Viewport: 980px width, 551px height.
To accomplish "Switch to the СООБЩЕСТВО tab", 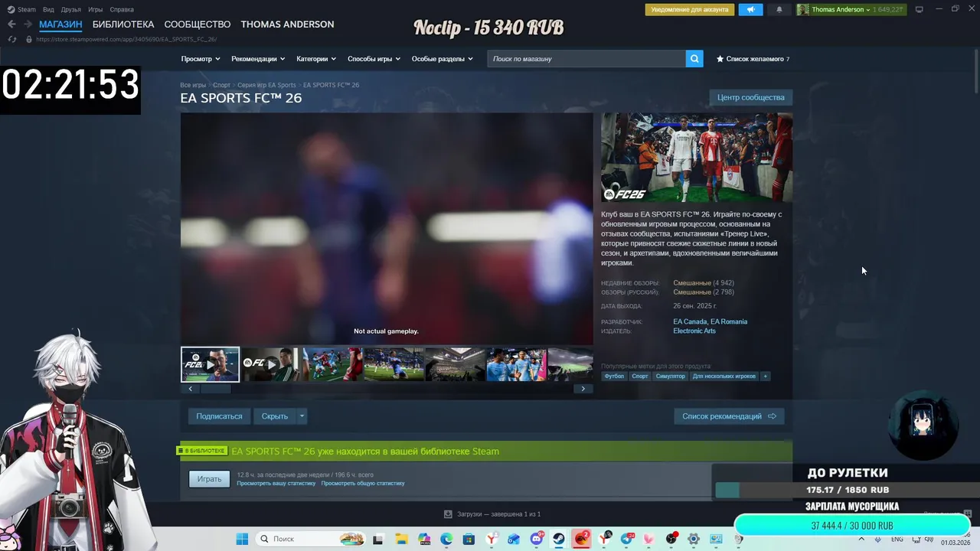I will [198, 24].
